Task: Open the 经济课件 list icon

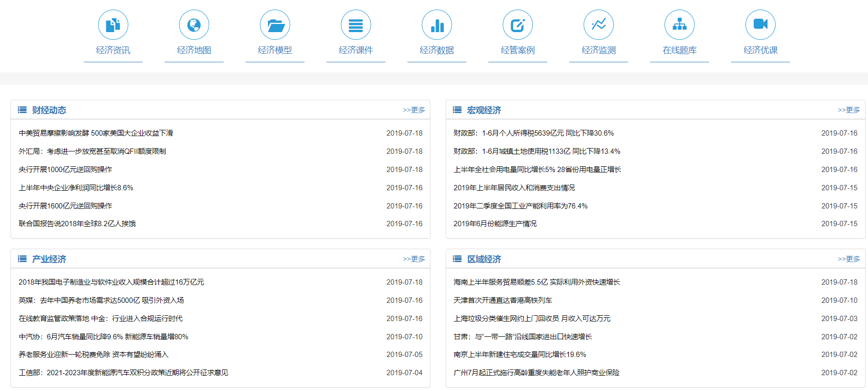Action: (x=356, y=25)
